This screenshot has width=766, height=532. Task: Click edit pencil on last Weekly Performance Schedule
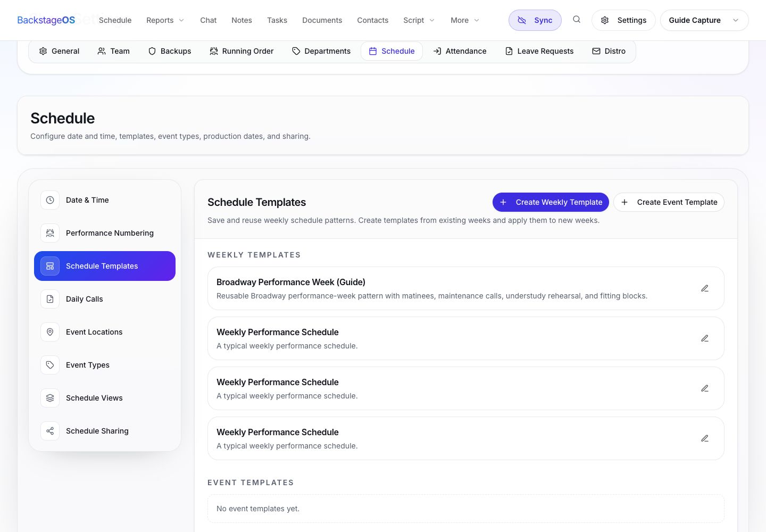point(705,438)
